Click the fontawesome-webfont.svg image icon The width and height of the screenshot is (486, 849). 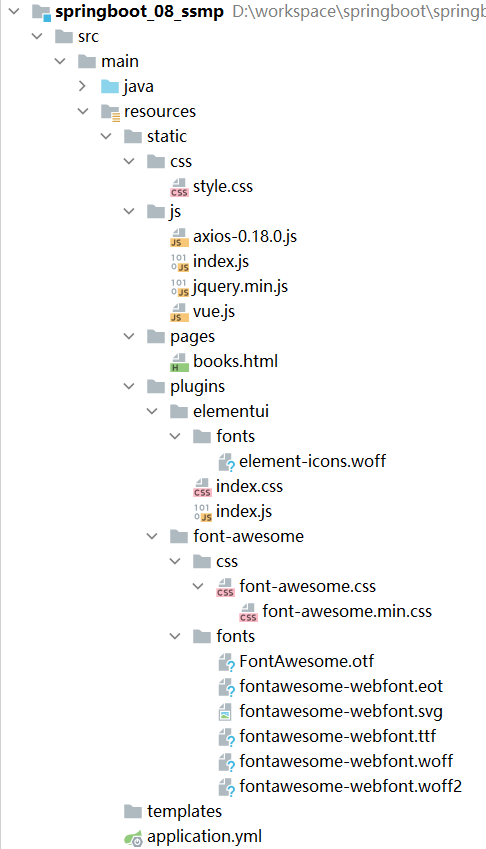225,711
